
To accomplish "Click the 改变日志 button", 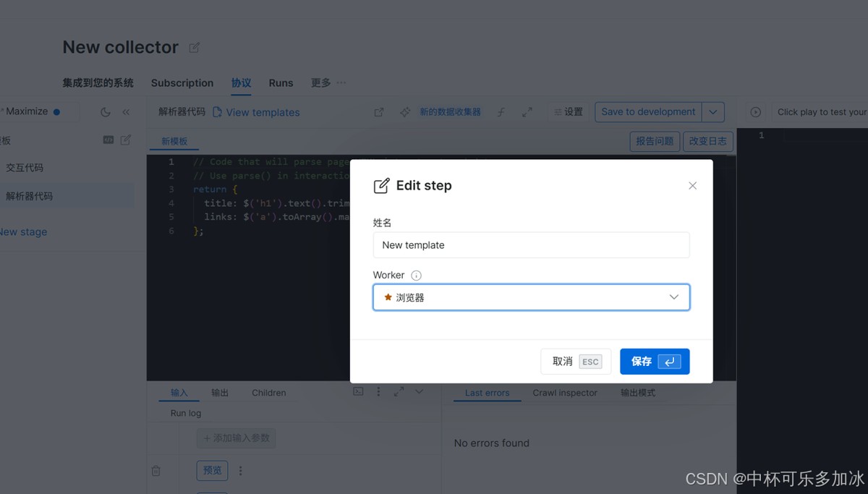I will point(708,141).
